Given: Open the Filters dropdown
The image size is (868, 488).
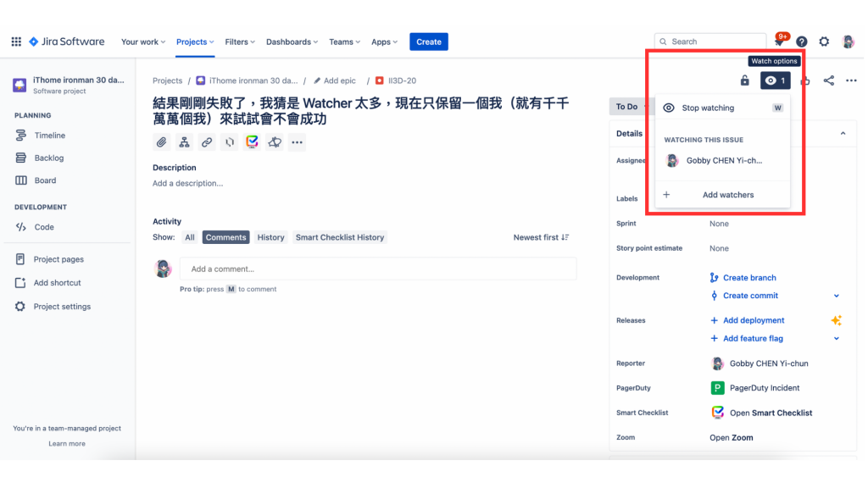Looking at the screenshot, I should (x=240, y=42).
